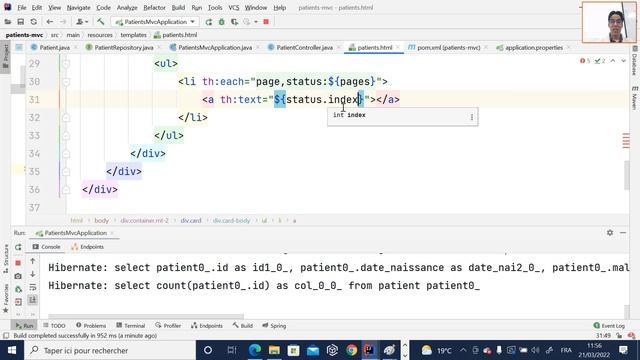Click Run with Coverage icon

click(x=234, y=22)
